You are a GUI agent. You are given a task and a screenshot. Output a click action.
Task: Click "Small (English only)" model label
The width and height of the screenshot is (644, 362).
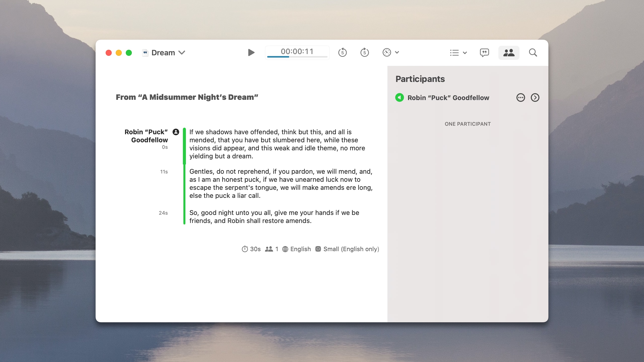pyautogui.click(x=351, y=249)
